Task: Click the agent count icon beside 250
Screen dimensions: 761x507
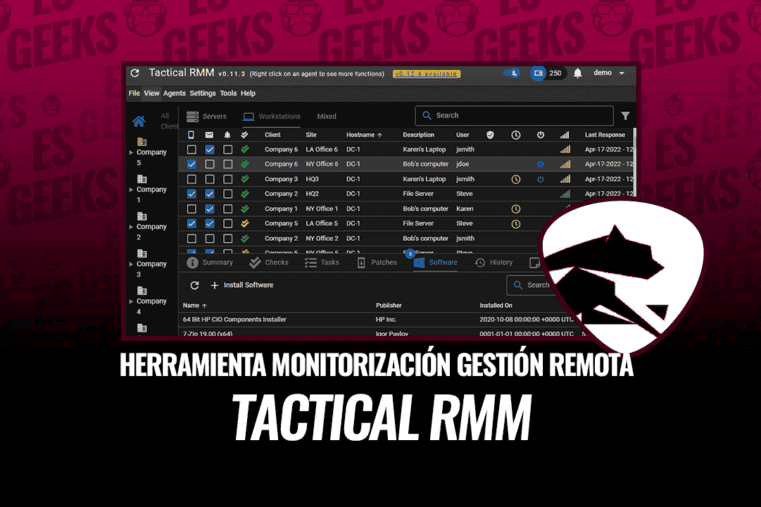Action: click(537, 73)
